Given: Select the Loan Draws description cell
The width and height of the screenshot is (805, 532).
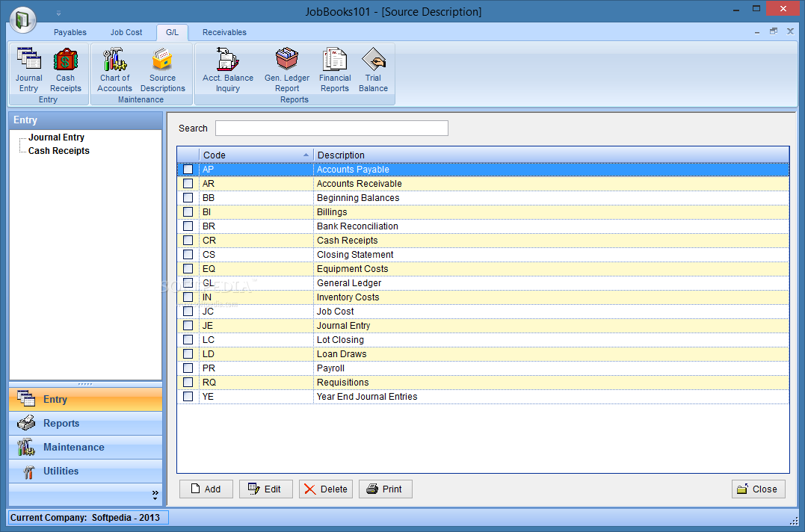Looking at the screenshot, I should tap(552, 354).
